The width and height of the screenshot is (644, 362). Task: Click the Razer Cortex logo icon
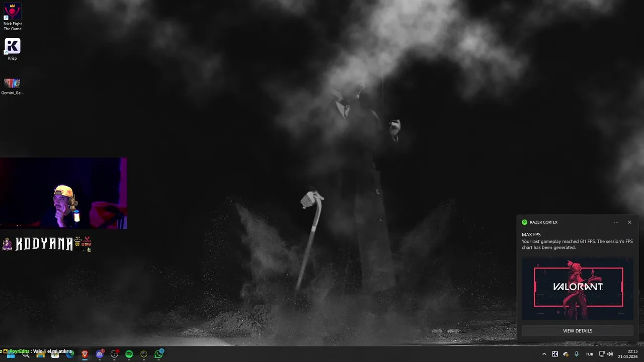525,222
